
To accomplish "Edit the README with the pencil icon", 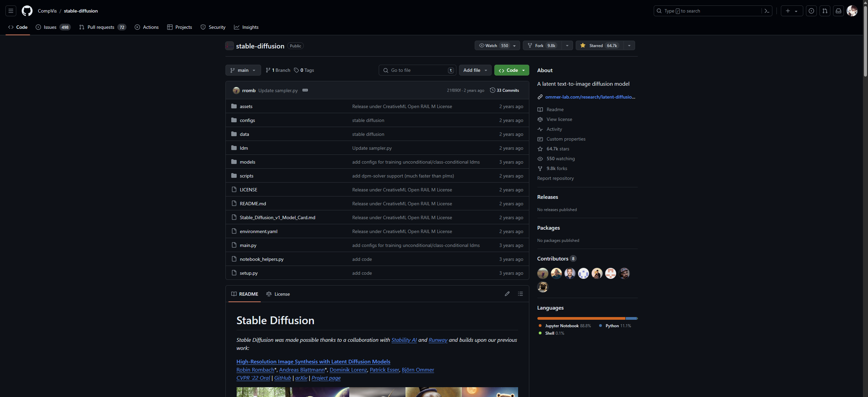I will 507,294.
